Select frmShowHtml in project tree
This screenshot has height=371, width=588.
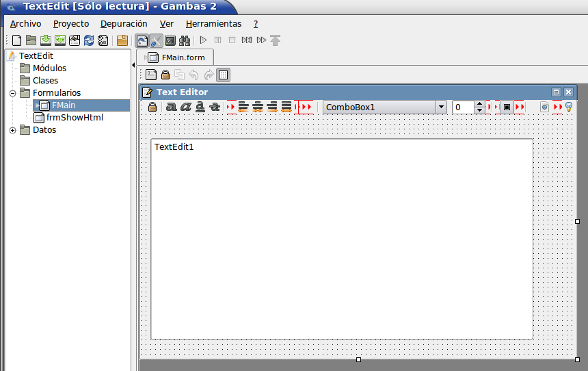click(x=75, y=118)
